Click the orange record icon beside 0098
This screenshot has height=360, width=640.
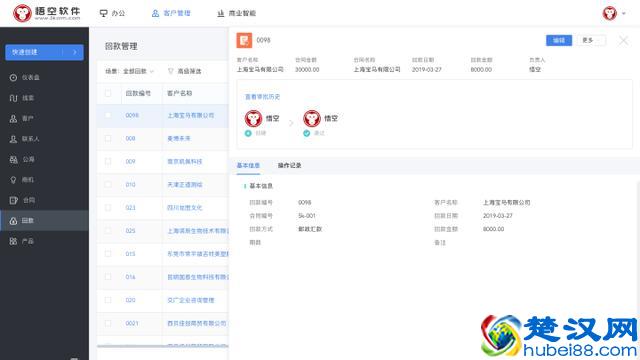tap(244, 40)
